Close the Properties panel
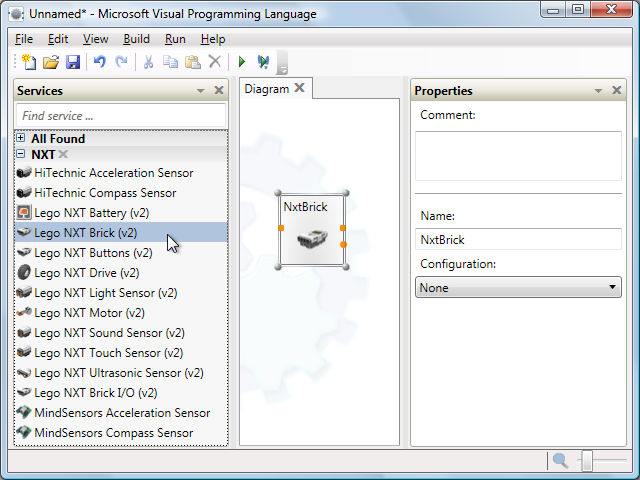This screenshot has height=480, width=640. (x=617, y=90)
